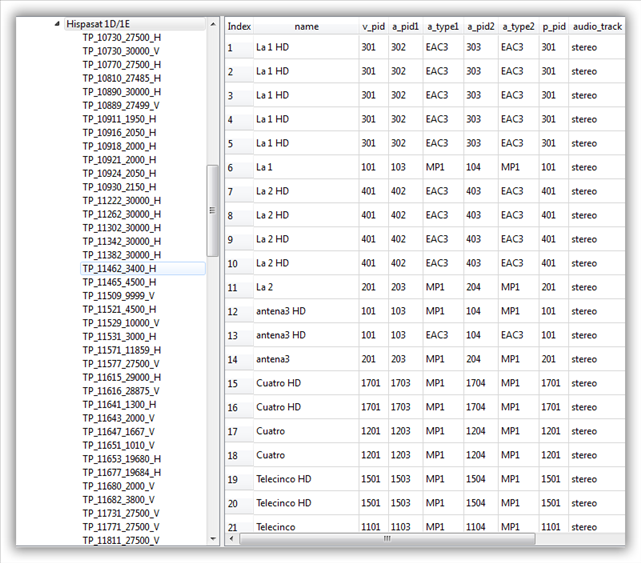Select row 17 Cuatro name cell

[x=306, y=431]
